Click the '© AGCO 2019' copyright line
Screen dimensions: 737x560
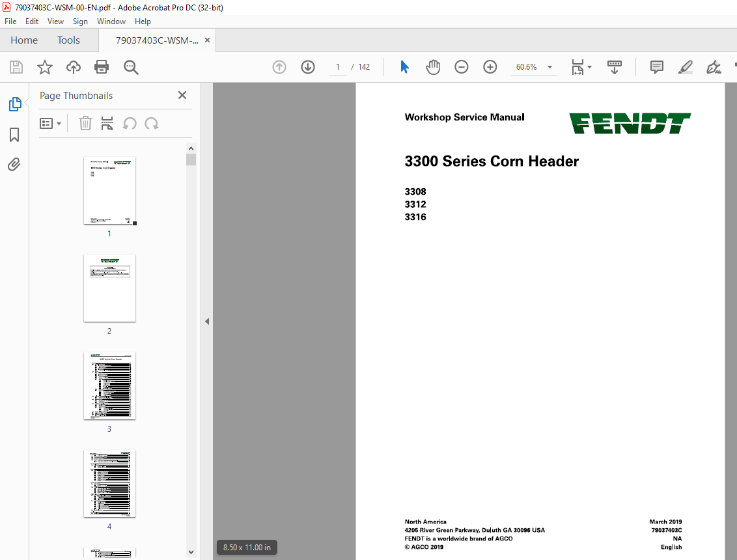click(424, 547)
